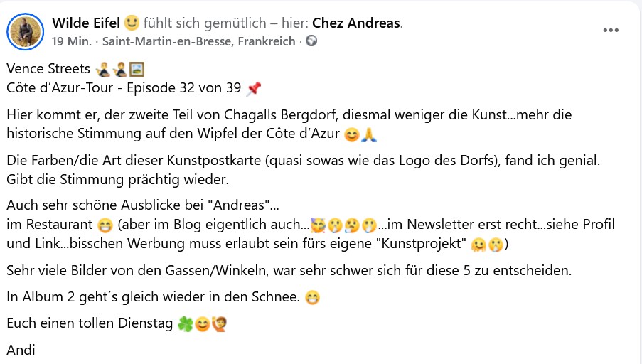Click the Wilde Eifel profile picture
The width and height of the screenshot is (642, 364).
click(25, 32)
